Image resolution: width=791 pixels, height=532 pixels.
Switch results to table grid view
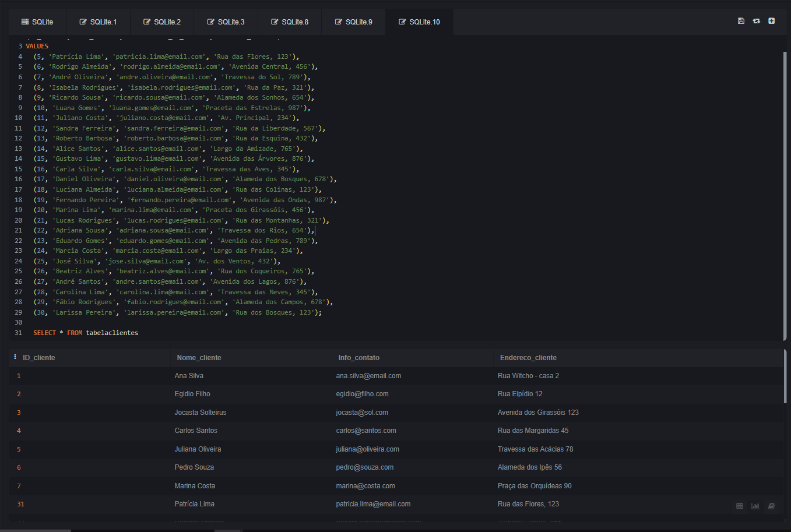pos(740,506)
